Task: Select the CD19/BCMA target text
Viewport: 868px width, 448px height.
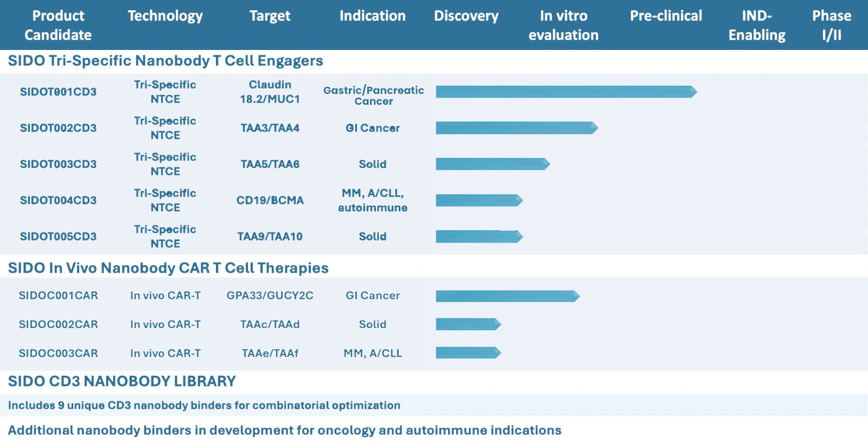Action: coord(270,200)
